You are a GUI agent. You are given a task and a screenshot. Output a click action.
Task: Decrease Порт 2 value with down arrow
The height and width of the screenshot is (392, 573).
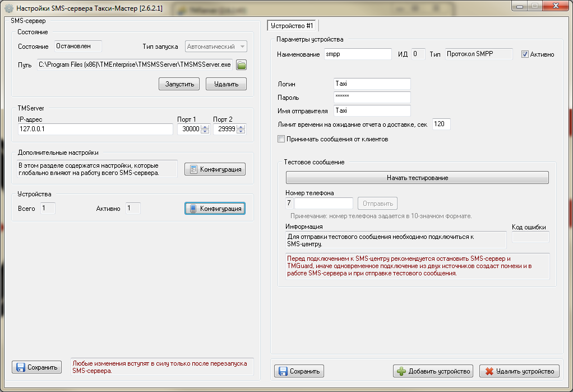point(241,131)
